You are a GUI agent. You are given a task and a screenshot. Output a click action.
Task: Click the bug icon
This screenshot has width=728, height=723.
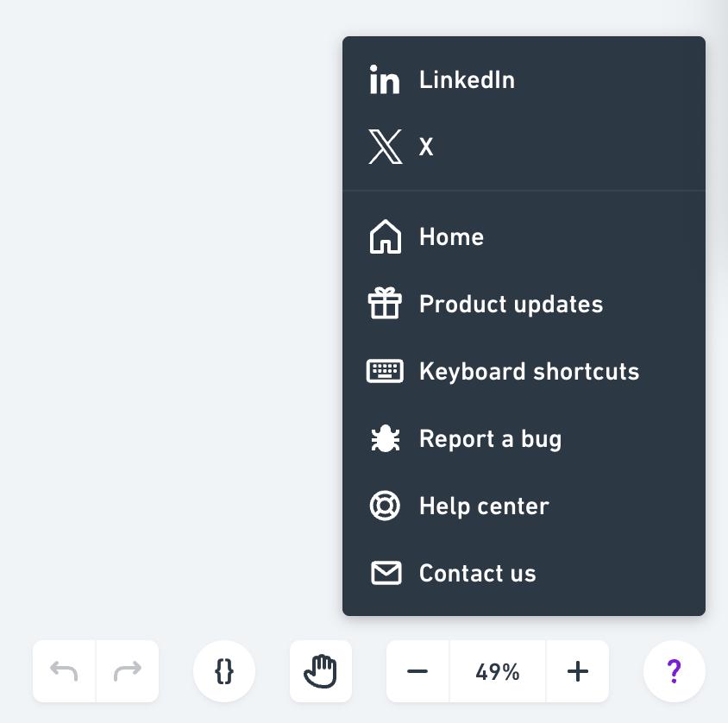[385, 438]
